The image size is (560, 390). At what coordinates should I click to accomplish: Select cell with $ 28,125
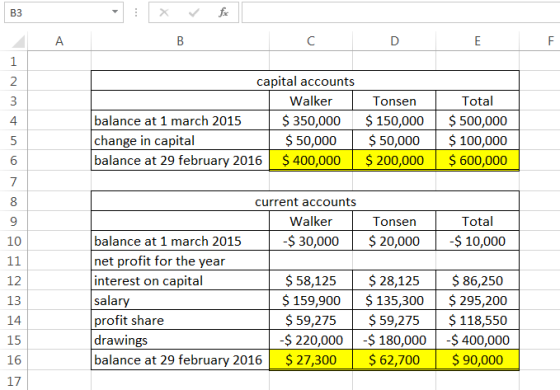[x=394, y=281]
